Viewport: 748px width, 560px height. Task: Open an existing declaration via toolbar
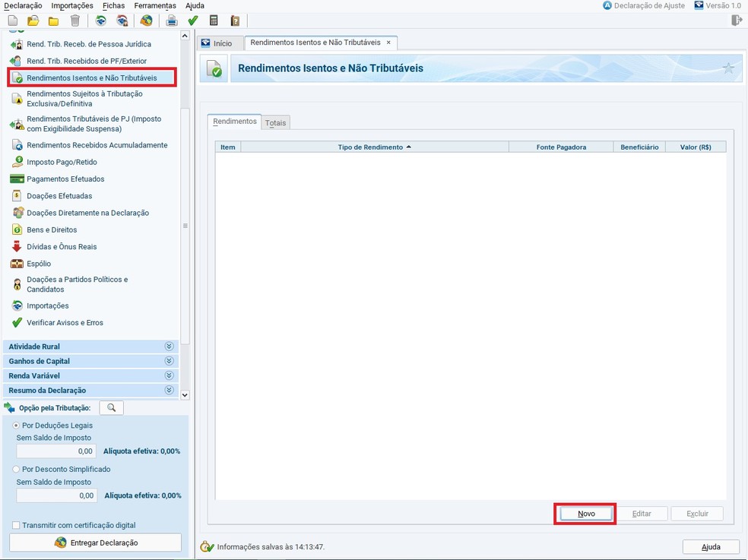pos(33,21)
